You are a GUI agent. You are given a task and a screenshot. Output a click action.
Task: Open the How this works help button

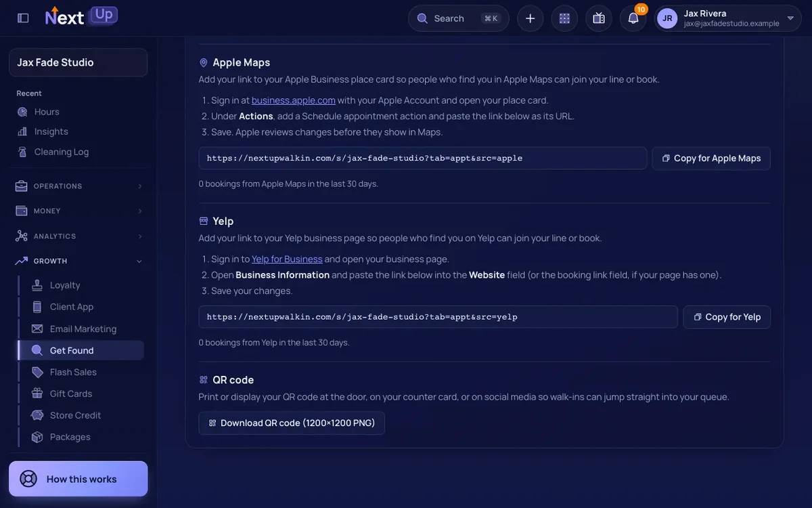click(x=78, y=479)
